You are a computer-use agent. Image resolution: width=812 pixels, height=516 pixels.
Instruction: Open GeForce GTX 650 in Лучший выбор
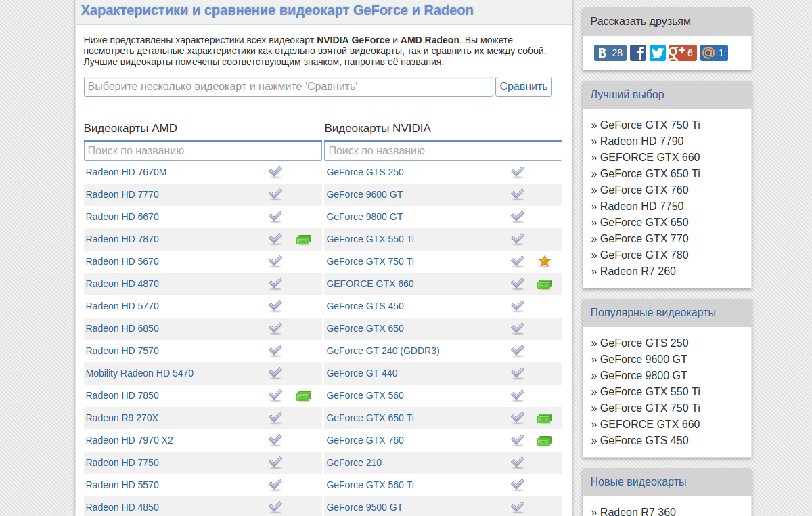(644, 222)
